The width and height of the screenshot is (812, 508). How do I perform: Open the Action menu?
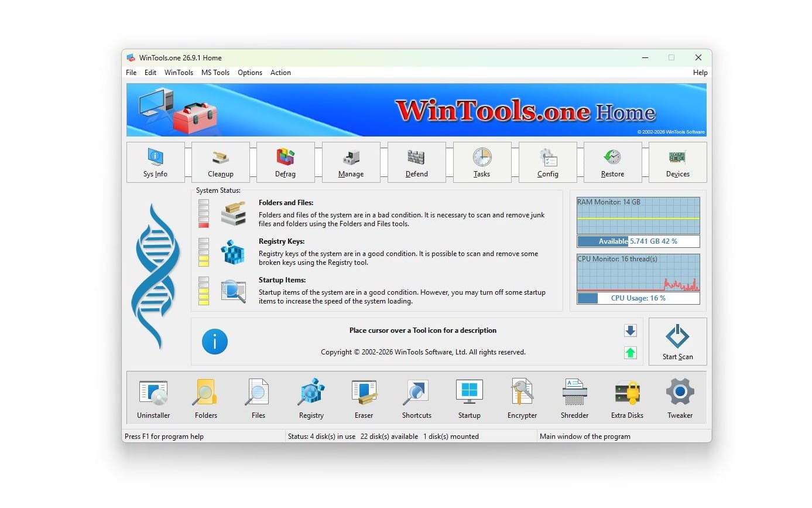(x=280, y=73)
